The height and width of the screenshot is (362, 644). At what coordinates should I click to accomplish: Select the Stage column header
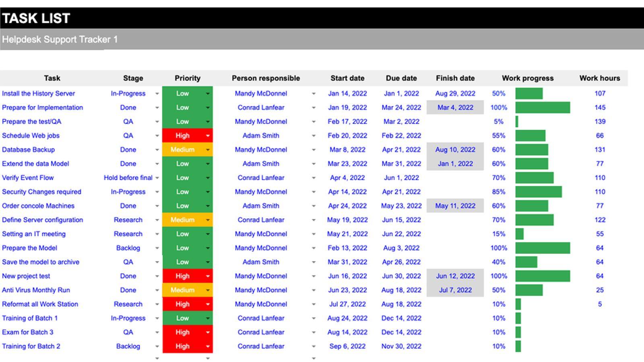click(x=133, y=78)
